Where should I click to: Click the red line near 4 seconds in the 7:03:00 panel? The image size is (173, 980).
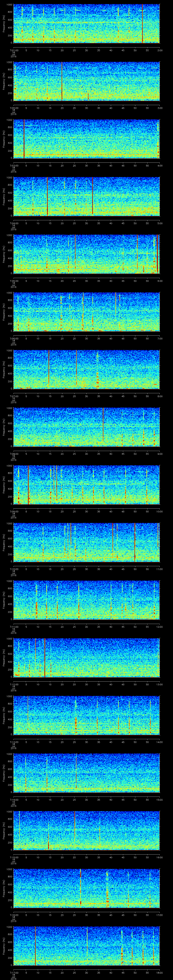(x=24, y=139)
